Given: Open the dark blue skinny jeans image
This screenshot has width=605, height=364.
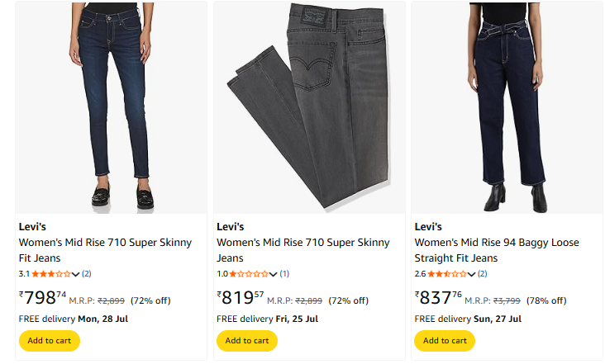Looking at the screenshot, I should [111, 106].
